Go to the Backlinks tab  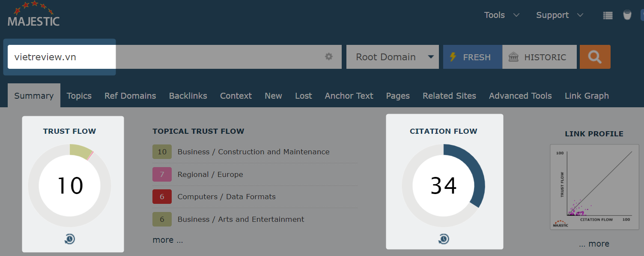(188, 96)
